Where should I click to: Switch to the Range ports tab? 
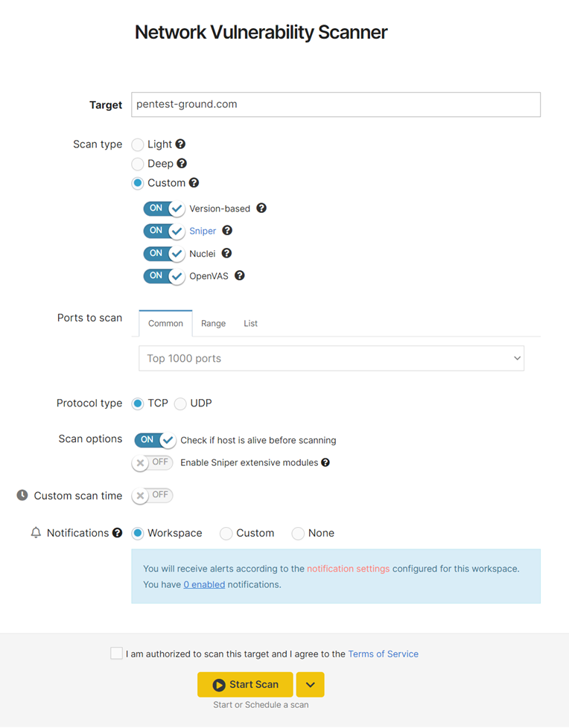[x=213, y=323]
